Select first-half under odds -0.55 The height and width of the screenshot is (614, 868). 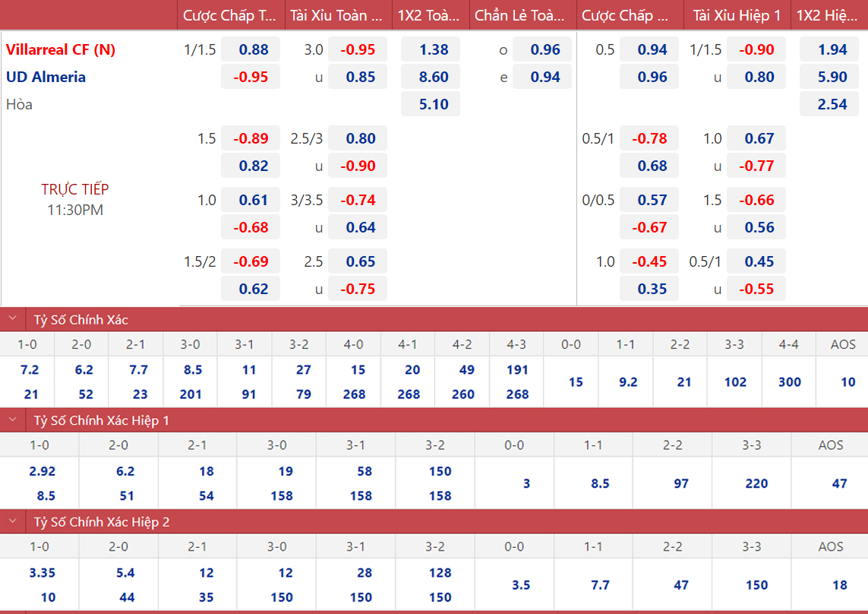[x=756, y=289]
